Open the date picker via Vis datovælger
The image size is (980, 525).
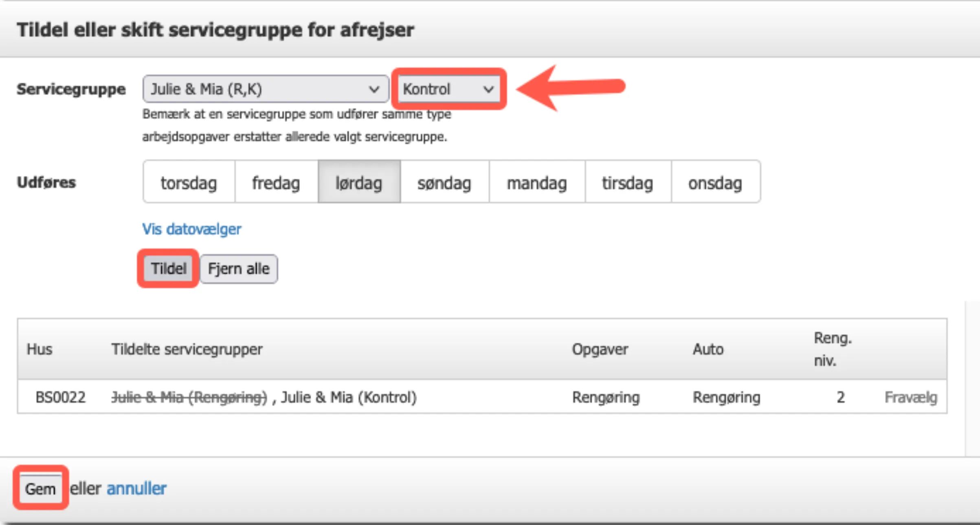(x=191, y=229)
